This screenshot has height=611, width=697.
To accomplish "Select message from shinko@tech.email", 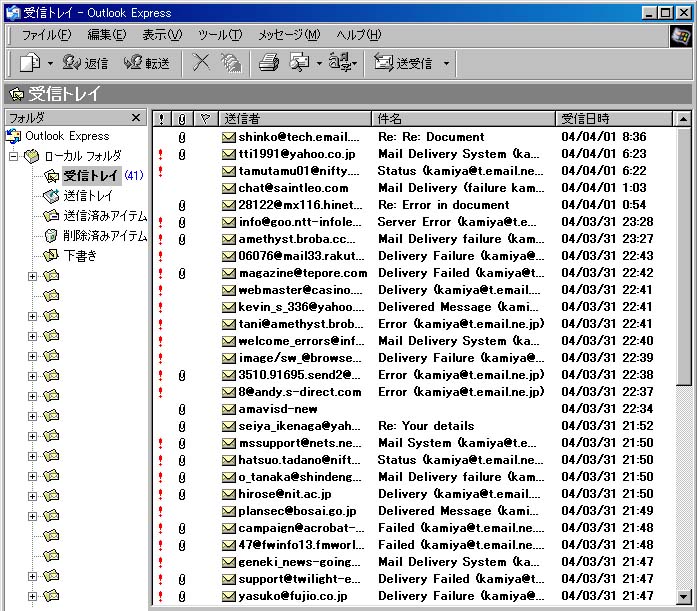I will 299,137.
